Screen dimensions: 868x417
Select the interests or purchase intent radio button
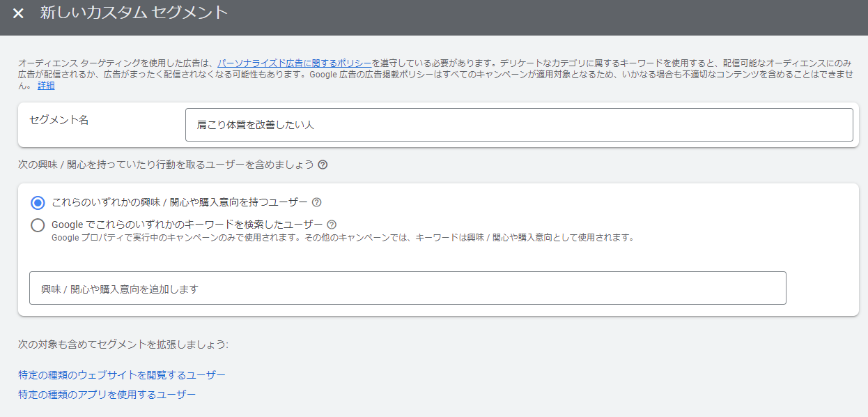38,203
